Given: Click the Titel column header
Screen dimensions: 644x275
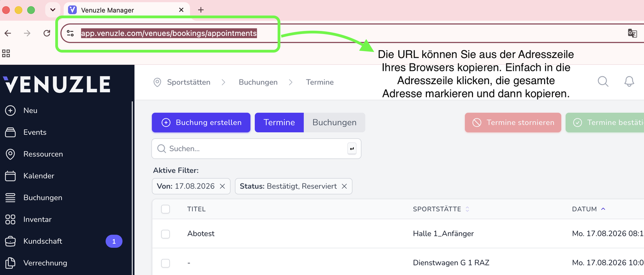Looking at the screenshot, I should [196, 209].
